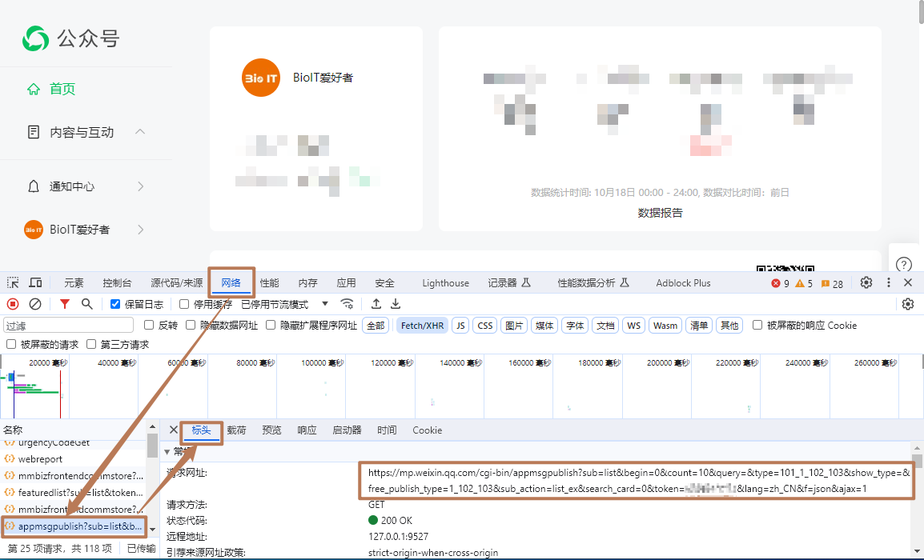Collapse 内容与互动 sidebar section
The height and width of the screenshot is (560, 924).
click(x=140, y=131)
